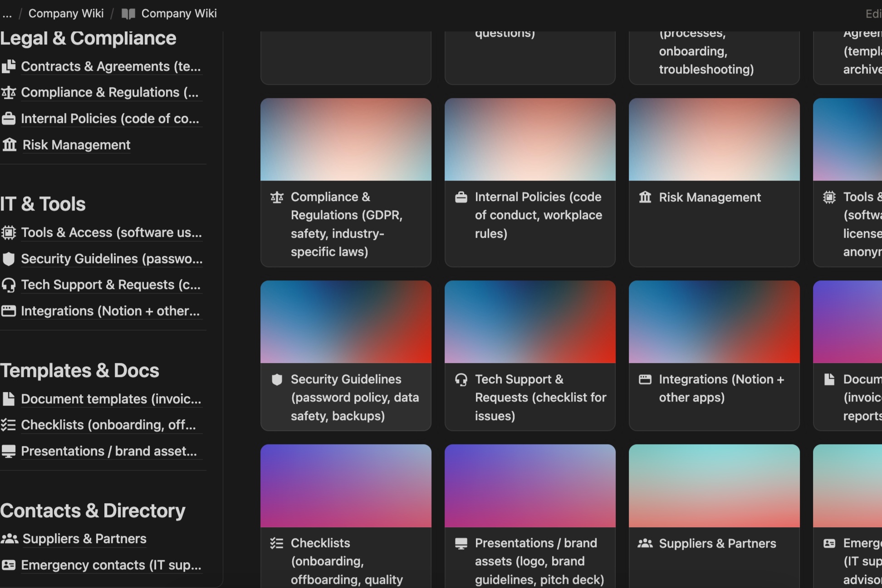The height and width of the screenshot is (588, 882).
Task: Click Security Guidelines card cover image
Action: [x=346, y=322]
